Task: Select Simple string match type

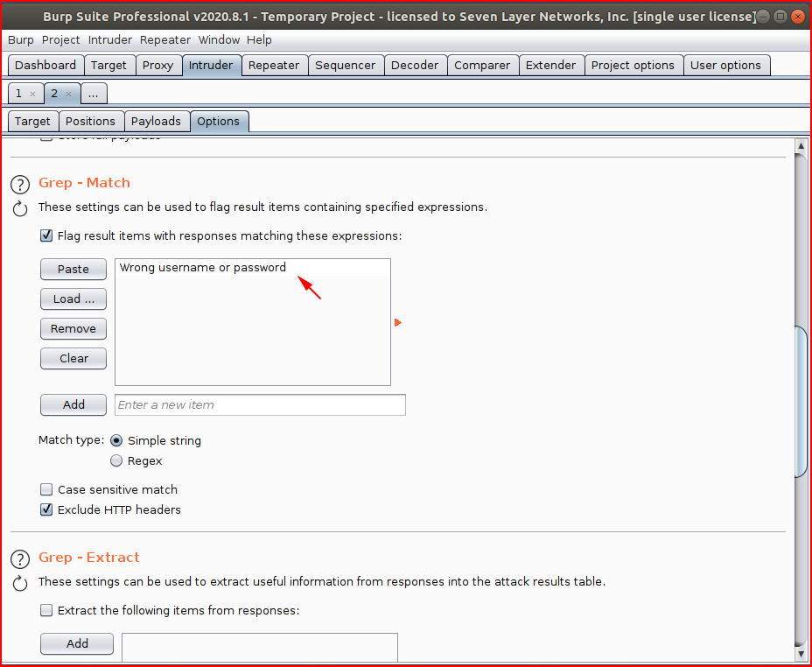Action: [116, 440]
